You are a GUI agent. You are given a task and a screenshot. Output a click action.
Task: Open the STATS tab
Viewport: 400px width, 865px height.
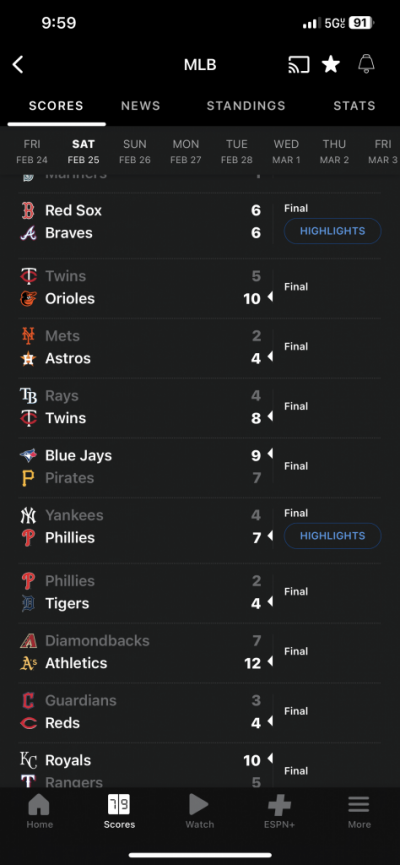click(x=354, y=106)
